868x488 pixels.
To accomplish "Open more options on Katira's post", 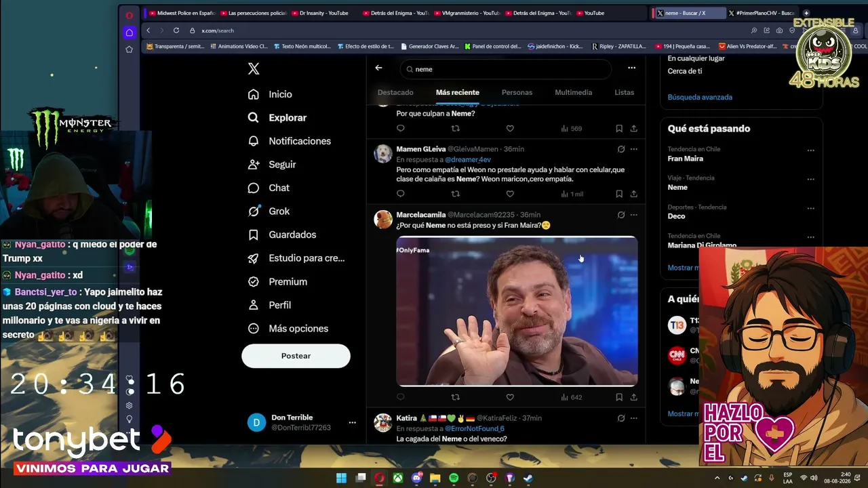I will [x=633, y=418].
